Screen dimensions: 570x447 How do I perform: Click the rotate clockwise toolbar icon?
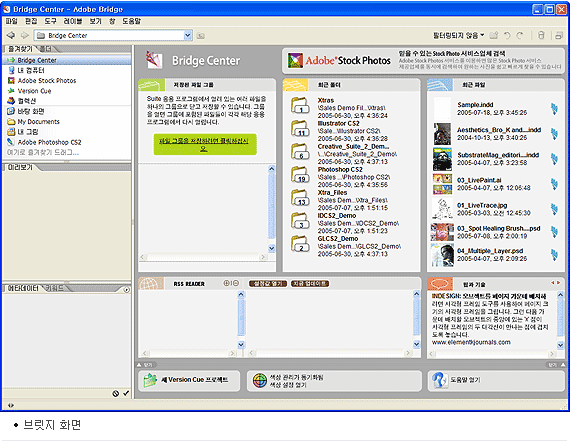tap(520, 35)
